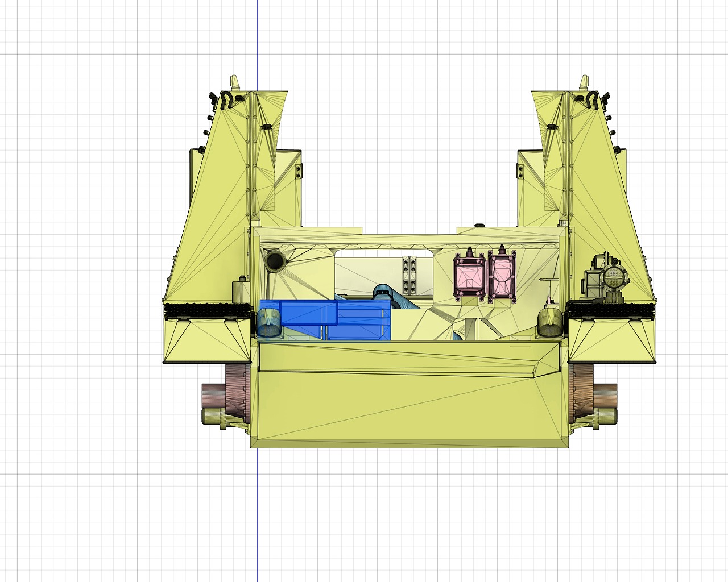Click the small cylinder canister on left side

click(241, 290)
